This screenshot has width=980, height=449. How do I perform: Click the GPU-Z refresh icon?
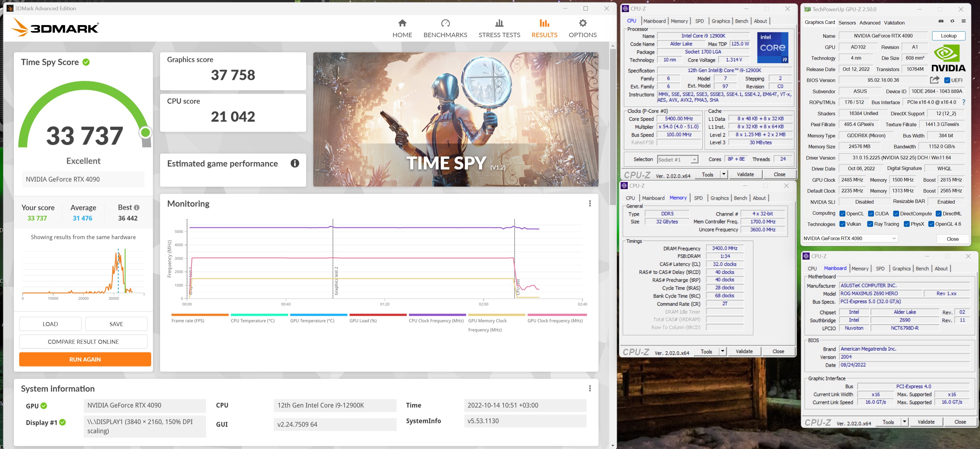pyautogui.click(x=952, y=21)
